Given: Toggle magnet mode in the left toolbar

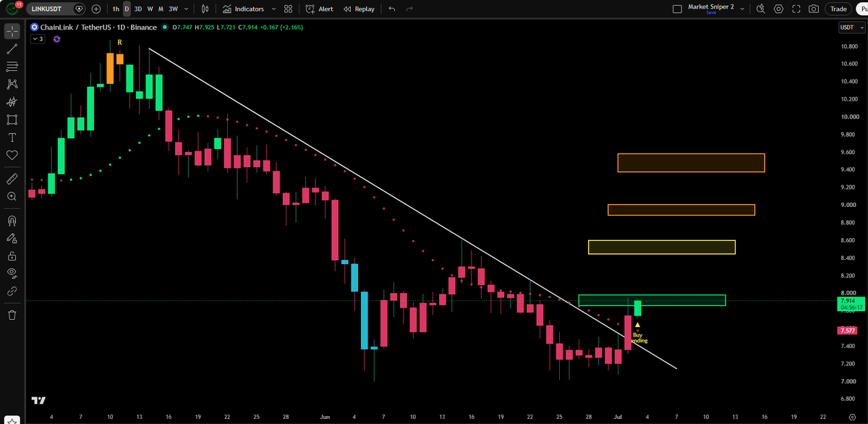Looking at the screenshot, I should click(12, 220).
